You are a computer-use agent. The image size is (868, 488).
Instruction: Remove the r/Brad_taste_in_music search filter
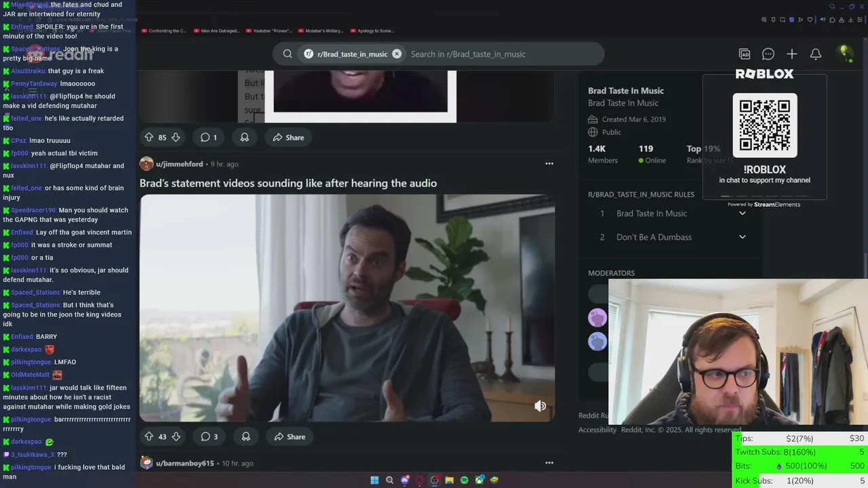[397, 54]
